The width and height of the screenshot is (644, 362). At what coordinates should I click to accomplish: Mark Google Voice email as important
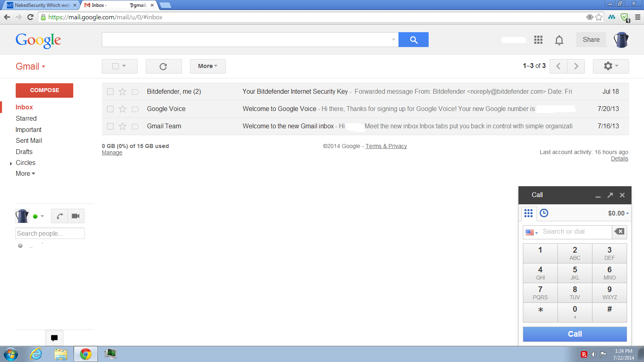click(x=135, y=109)
